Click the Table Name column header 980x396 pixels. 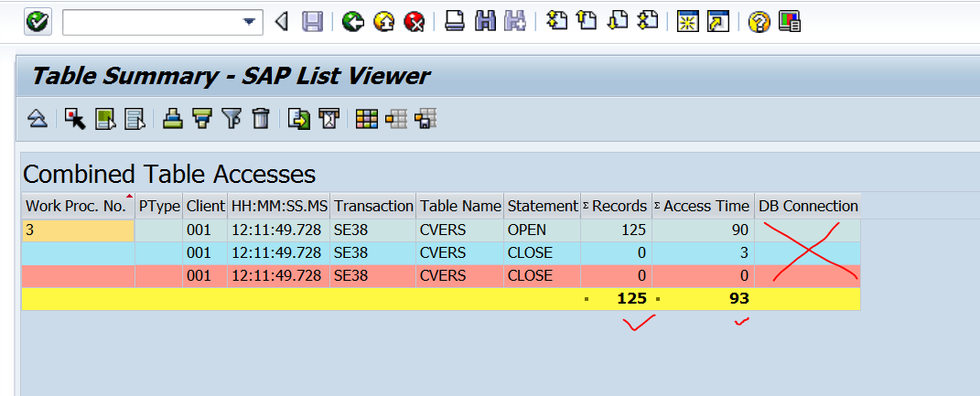[460, 206]
